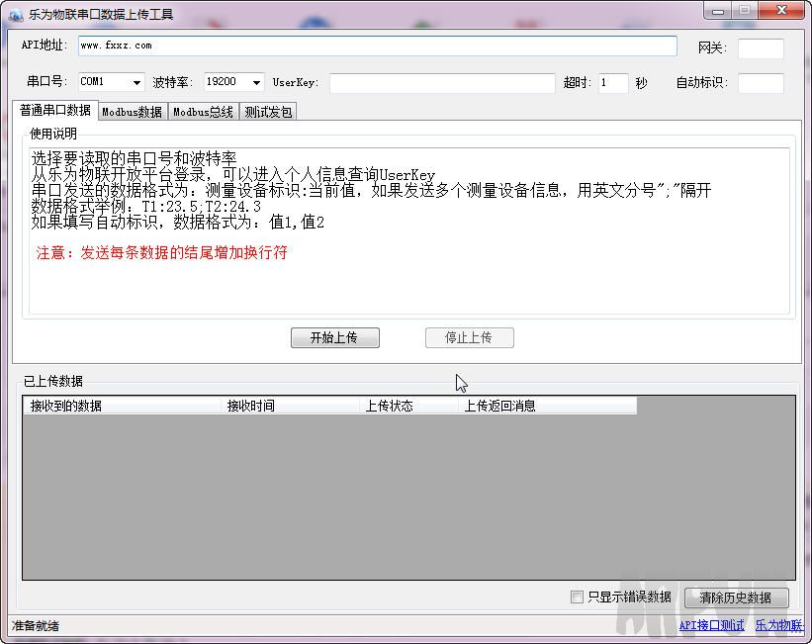This screenshot has height=644, width=812.
Task: Click the 接收到的数据 column header
Action: [119, 405]
